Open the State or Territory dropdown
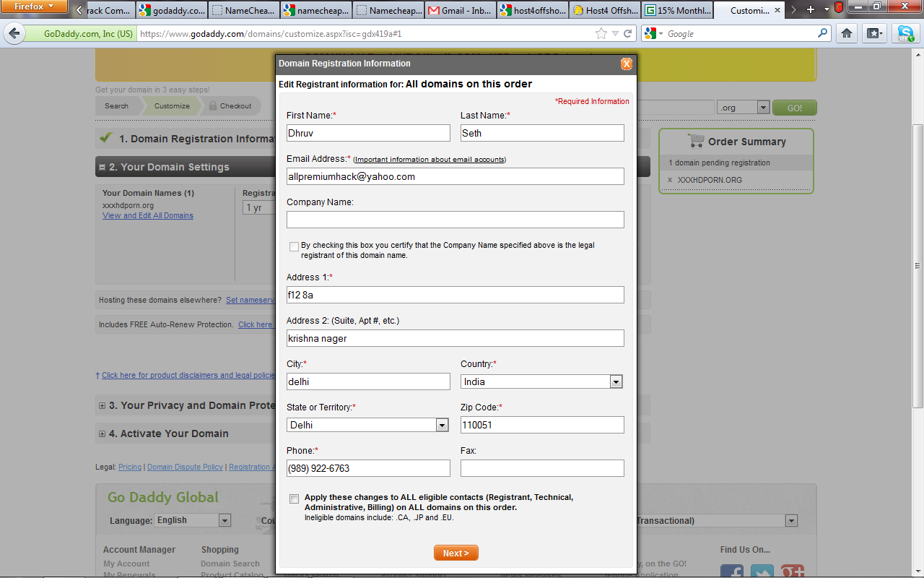 point(368,425)
